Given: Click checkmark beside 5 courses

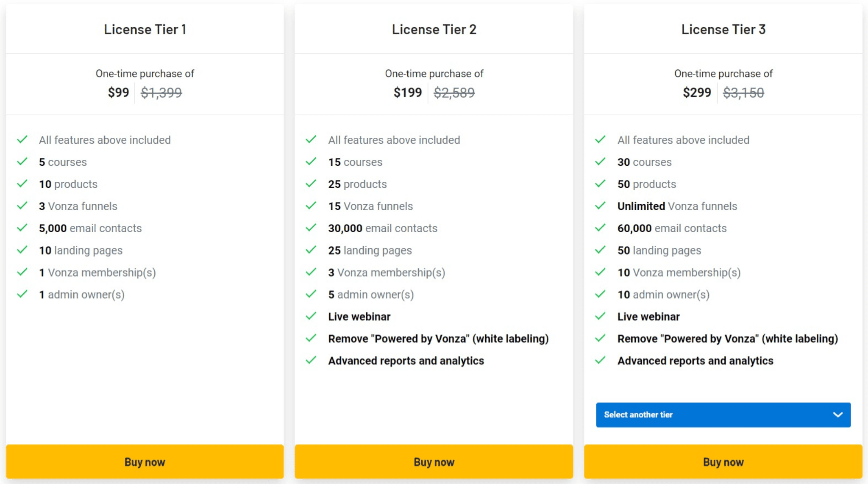Looking at the screenshot, I should pos(22,161).
